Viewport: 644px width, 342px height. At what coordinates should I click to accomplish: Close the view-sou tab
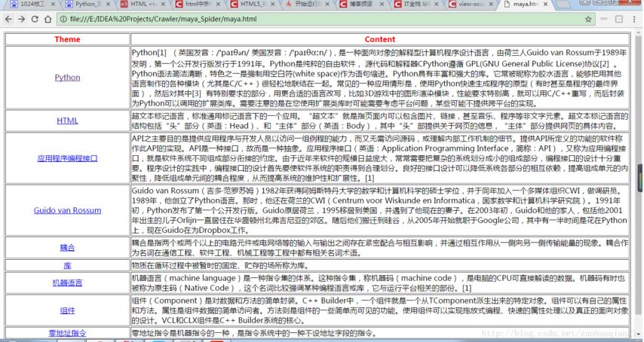[492, 4]
